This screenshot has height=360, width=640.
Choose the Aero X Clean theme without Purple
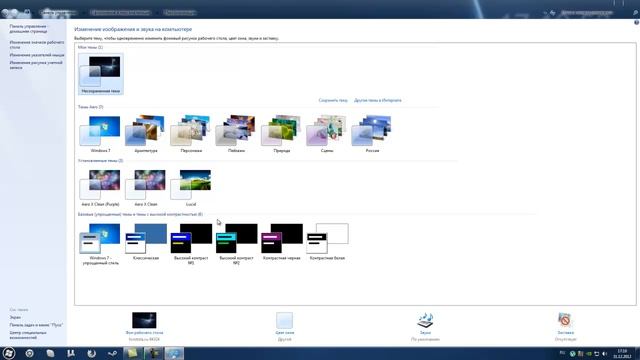coord(146,187)
